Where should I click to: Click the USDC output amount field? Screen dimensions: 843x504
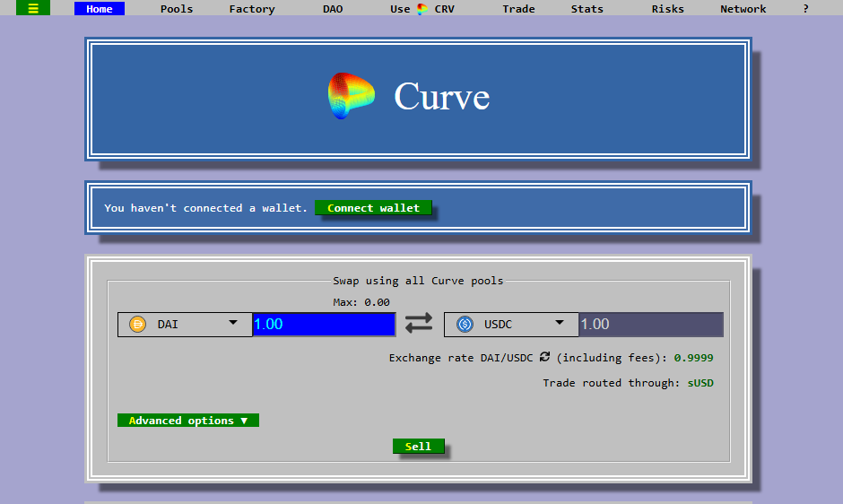coord(651,325)
